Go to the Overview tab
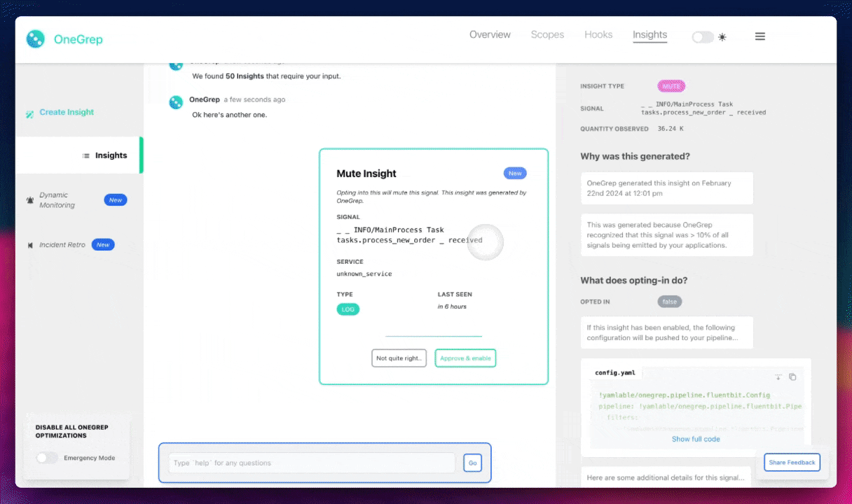 (490, 35)
